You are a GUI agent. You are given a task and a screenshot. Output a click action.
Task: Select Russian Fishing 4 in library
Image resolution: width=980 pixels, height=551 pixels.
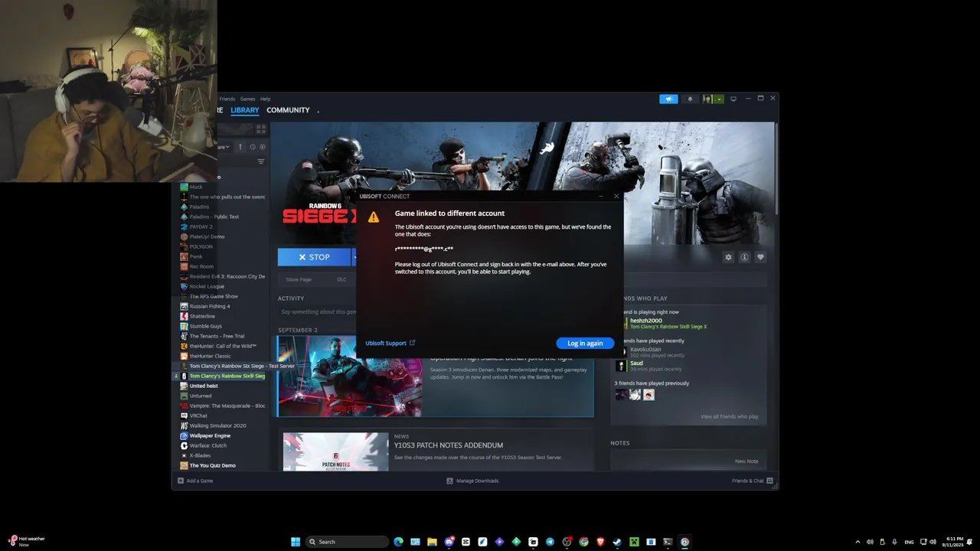pyautogui.click(x=210, y=306)
